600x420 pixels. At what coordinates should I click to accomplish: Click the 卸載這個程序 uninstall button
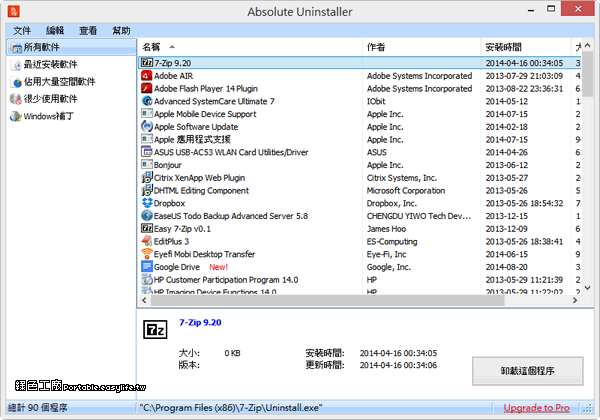(x=528, y=371)
